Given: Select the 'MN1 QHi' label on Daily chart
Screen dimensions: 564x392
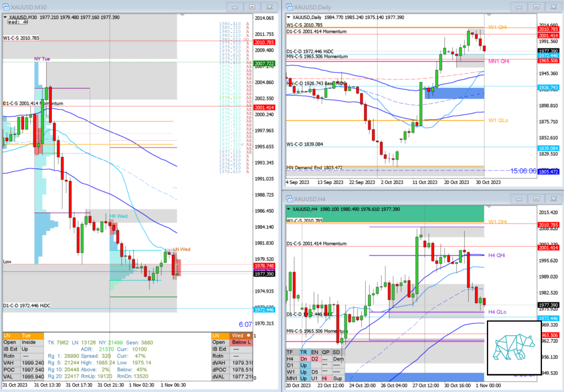Looking at the screenshot, I should tap(498, 62).
